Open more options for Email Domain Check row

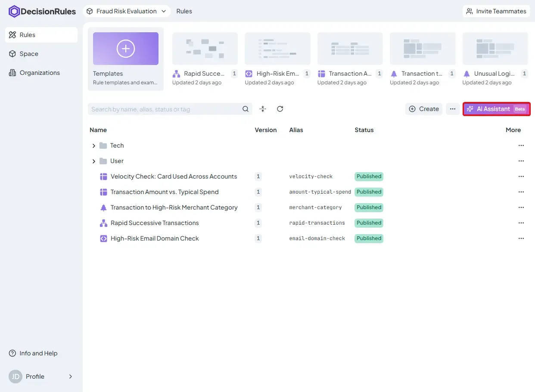click(521, 238)
